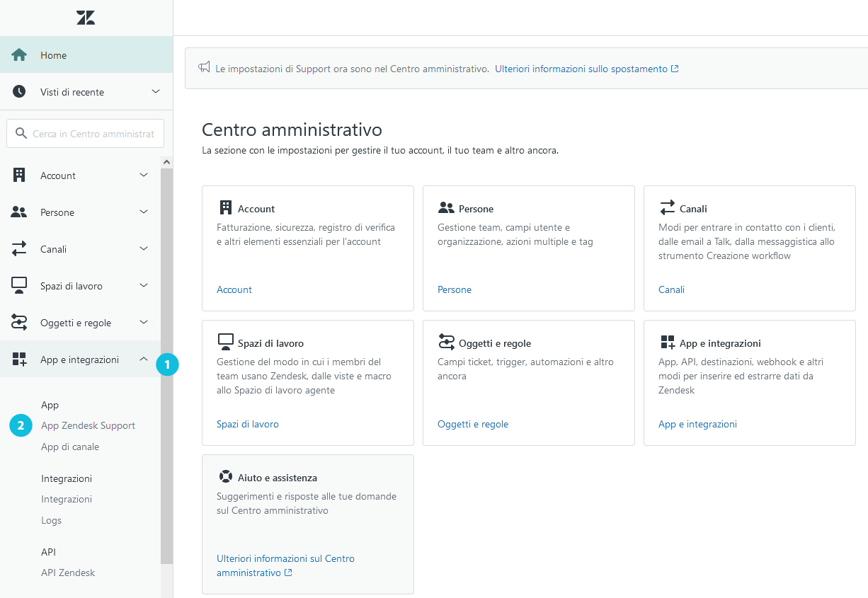Viewport: 868px width, 598px height.
Task: Click the sidebar scrollbar up arrow
Action: pyautogui.click(x=166, y=162)
